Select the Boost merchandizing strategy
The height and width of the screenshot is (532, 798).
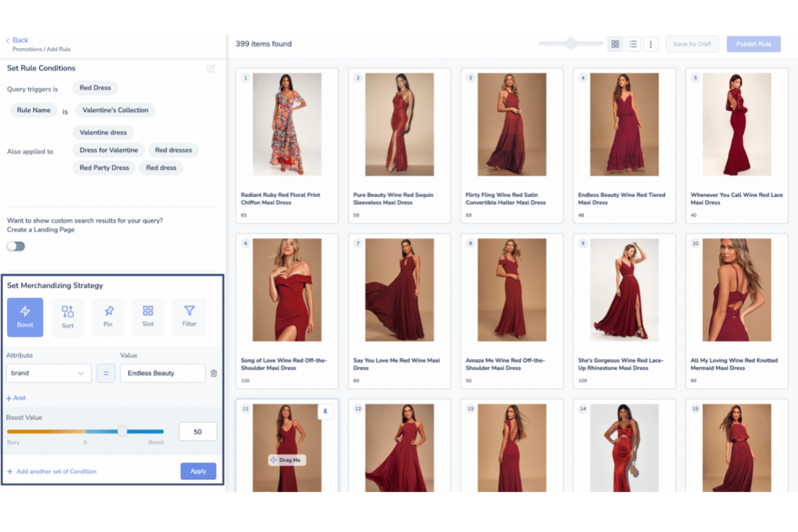click(25, 317)
